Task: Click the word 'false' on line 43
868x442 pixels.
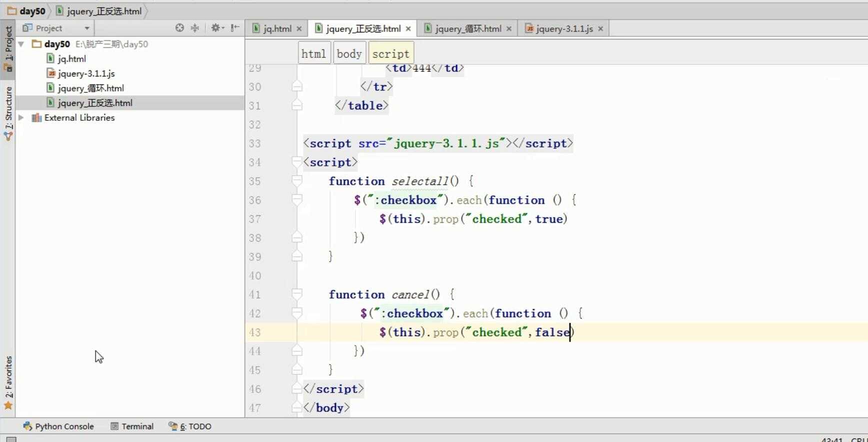Action: (x=552, y=332)
